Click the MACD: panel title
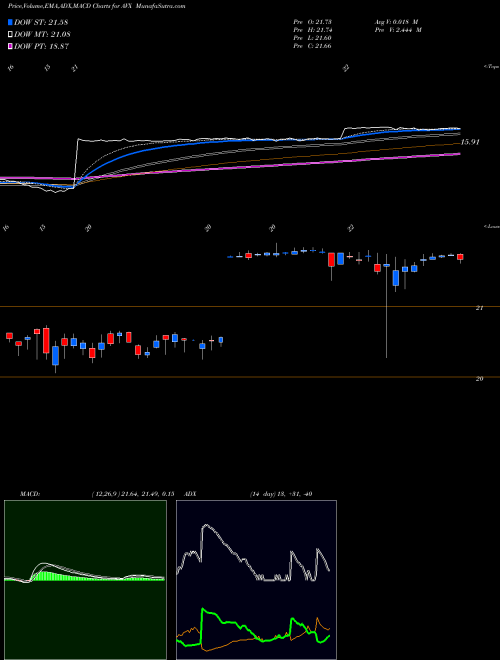This screenshot has width=500, height=660. point(30,494)
